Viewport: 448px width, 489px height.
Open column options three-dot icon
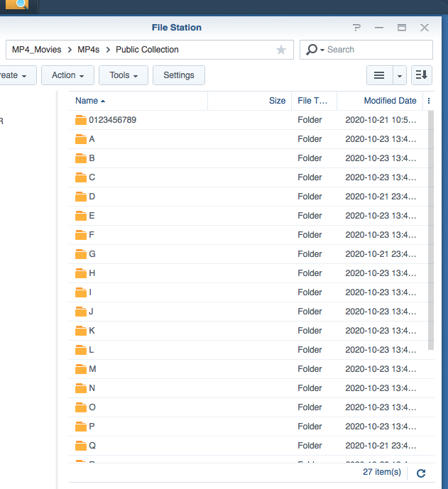coord(428,101)
